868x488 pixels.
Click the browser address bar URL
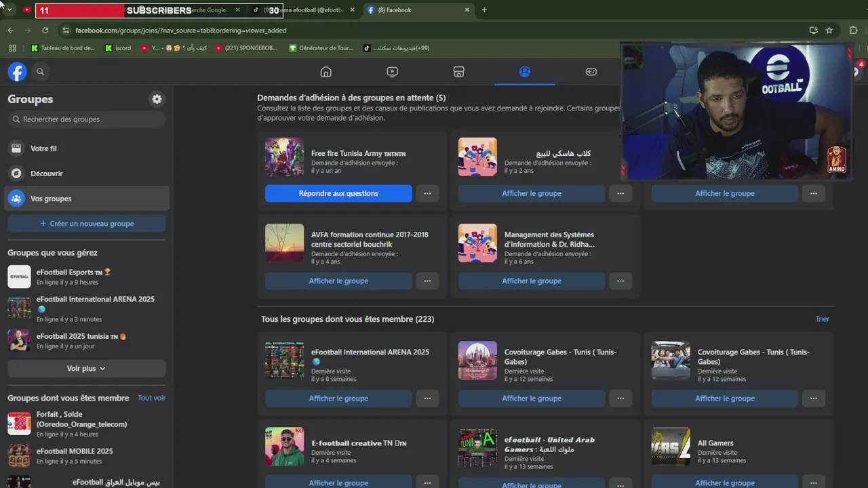click(x=180, y=30)
